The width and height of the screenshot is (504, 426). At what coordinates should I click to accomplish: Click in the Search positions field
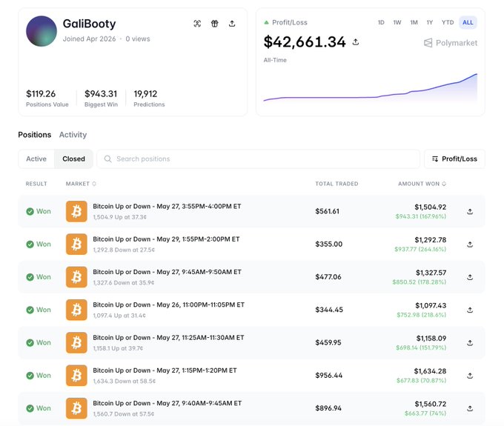(x=259, y=159)
